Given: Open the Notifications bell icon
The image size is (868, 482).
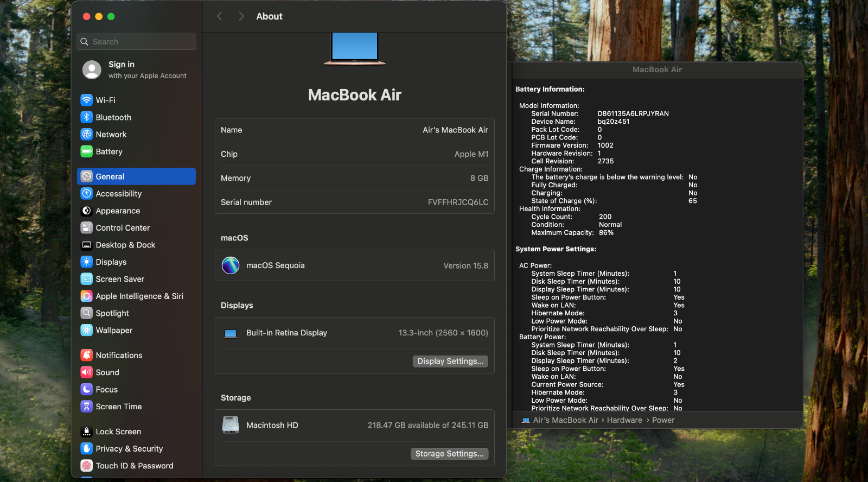Looking at the screenshot, I should (x=87, y=355).
